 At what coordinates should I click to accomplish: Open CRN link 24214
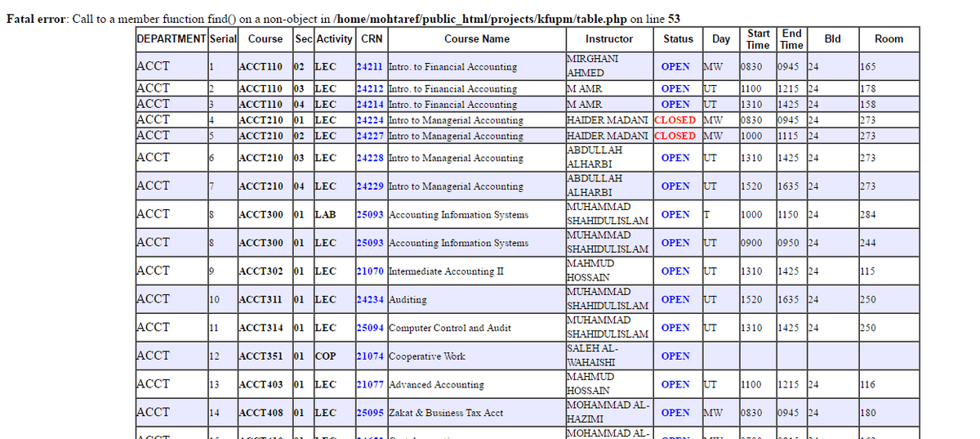370,105
